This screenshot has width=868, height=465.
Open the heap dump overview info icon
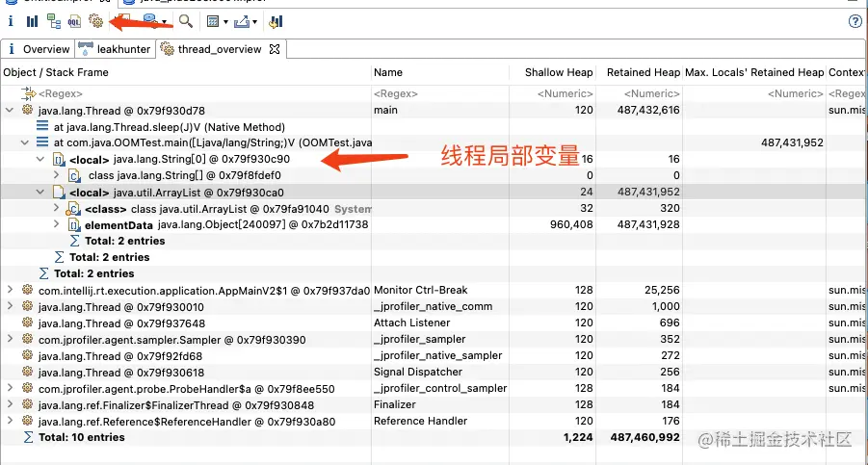pyautogui.click(x=10, y=21)
